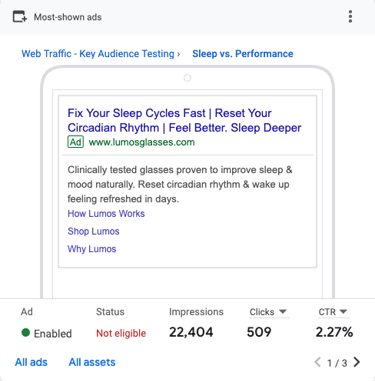Screen dimensions: 375x381
Task: Click the www.lumosglasses.com display URL
Action: [x=142, y=142]
